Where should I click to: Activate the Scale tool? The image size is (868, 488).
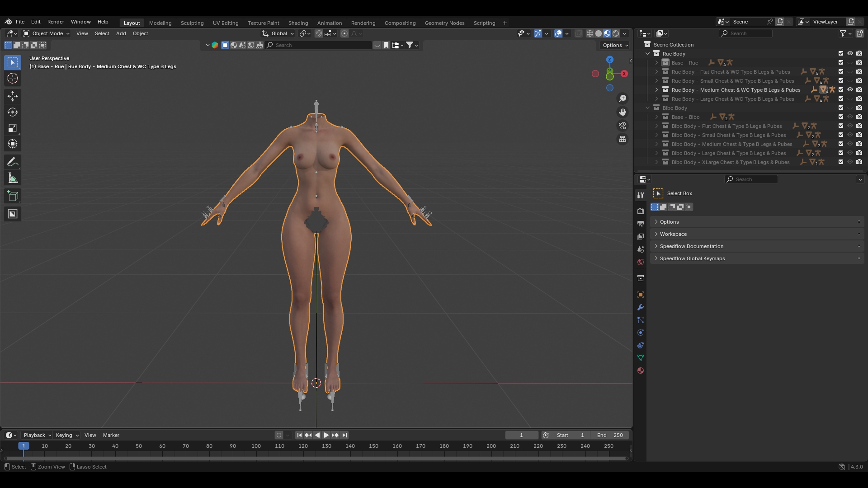click(13, 128)
